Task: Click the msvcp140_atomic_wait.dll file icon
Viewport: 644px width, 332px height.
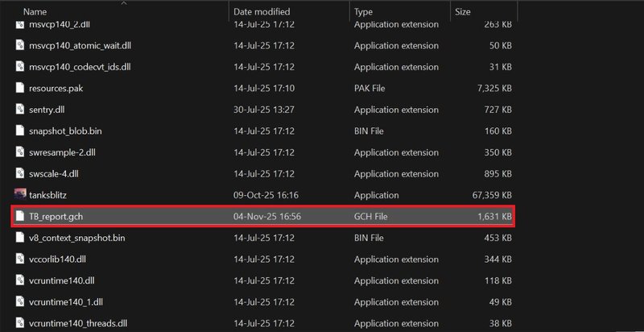Action: [x=20, y=45]
